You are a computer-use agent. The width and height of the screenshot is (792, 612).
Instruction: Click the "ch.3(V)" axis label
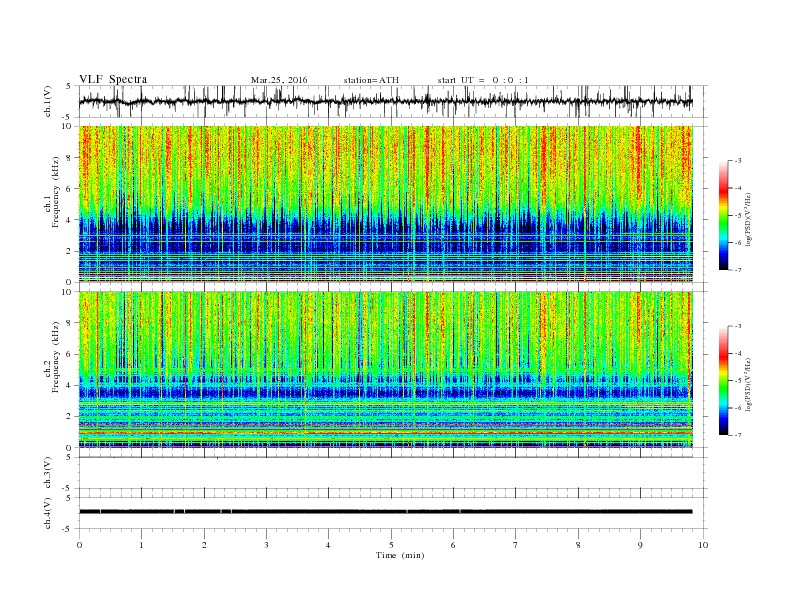(x=48, y=473)
